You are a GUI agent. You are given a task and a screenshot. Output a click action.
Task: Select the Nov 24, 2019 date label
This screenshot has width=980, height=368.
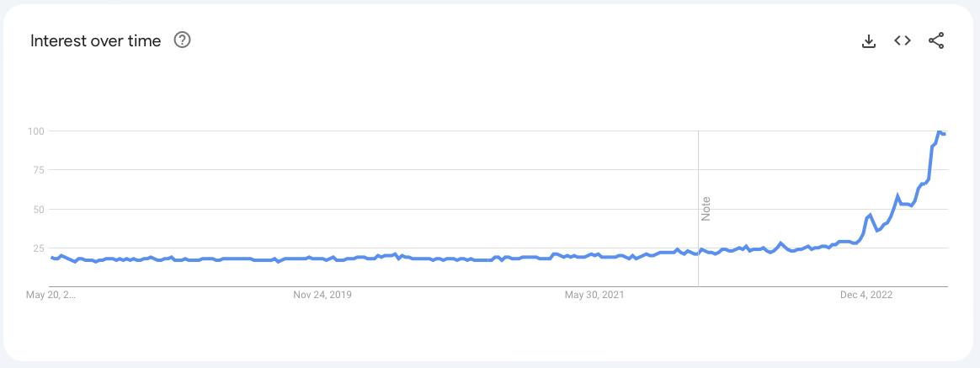[322, 295]
